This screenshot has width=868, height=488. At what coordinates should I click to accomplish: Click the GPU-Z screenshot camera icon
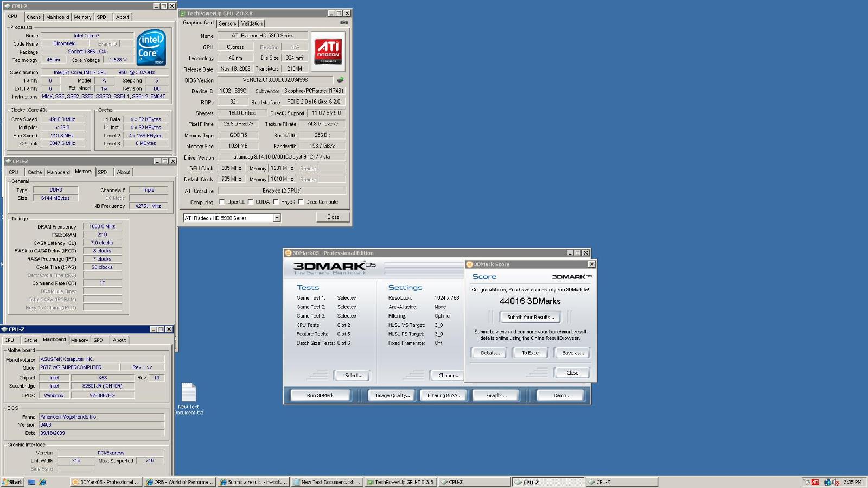[344, 23]
